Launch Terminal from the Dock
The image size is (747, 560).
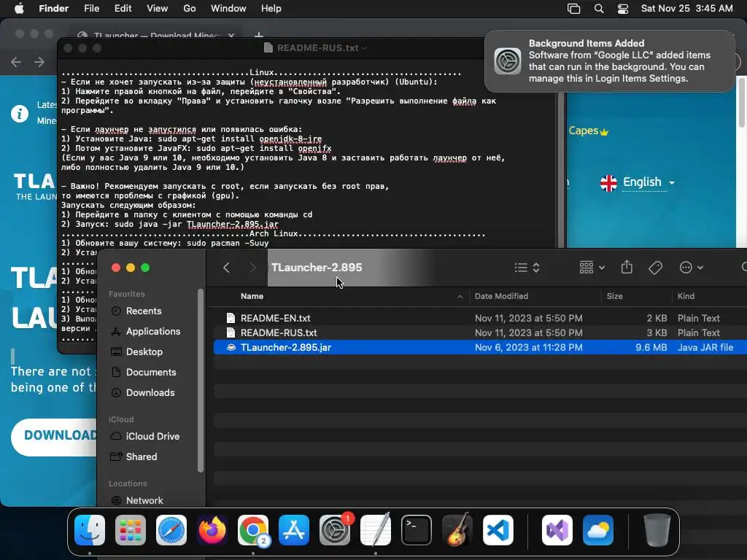click(x=417, y=530)
